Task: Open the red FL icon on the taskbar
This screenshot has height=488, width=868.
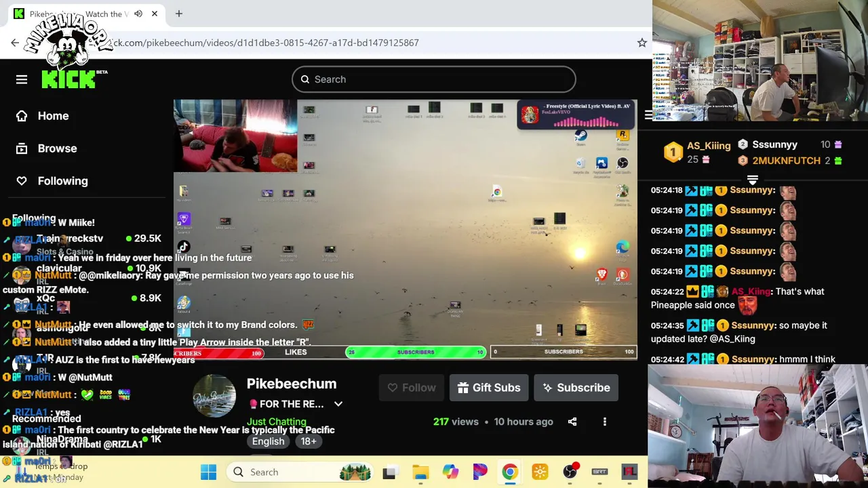Action: pos(629,472)
